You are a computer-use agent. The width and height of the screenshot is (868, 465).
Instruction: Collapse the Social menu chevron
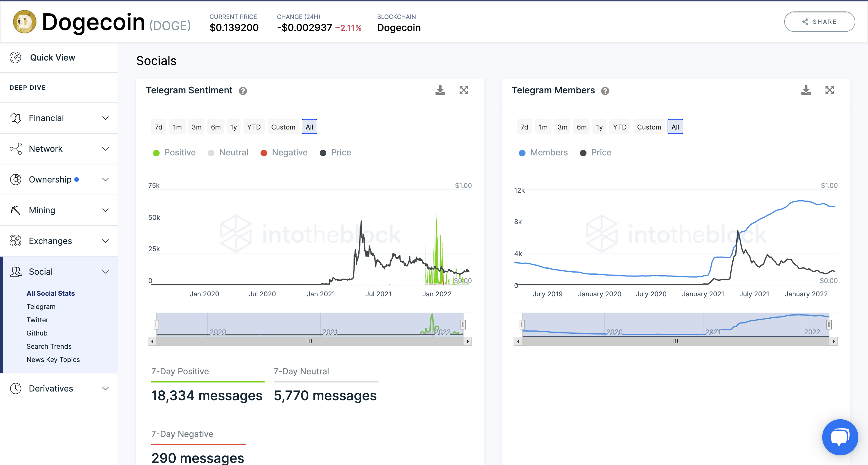(x=105, y=272)
